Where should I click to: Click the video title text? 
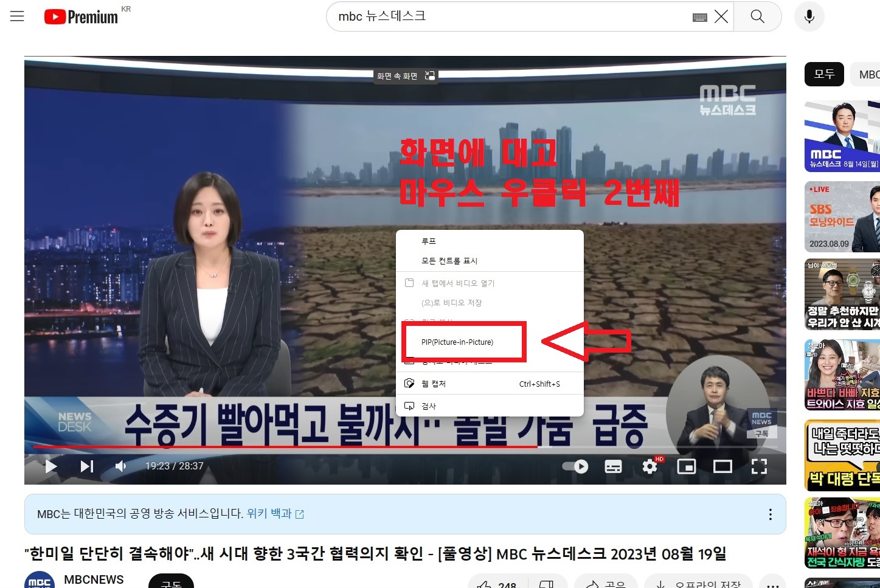point(375,554)
